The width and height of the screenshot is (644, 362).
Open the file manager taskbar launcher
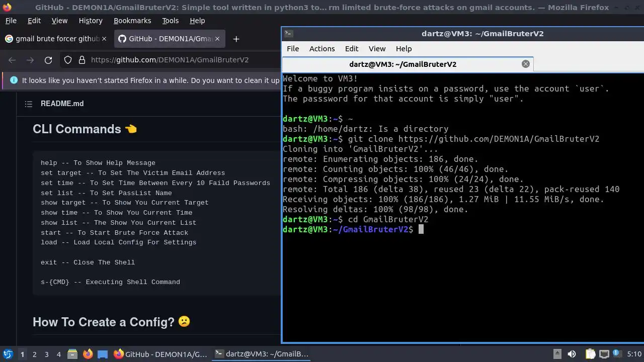point(72,354)
